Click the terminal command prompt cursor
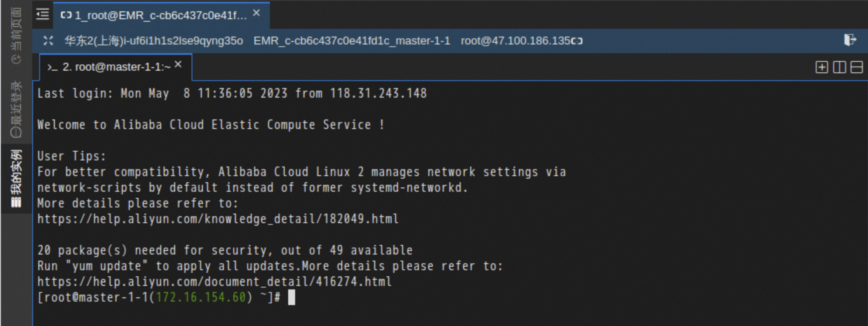Viewport: 868px width, 326px height. tap(291, 297)
